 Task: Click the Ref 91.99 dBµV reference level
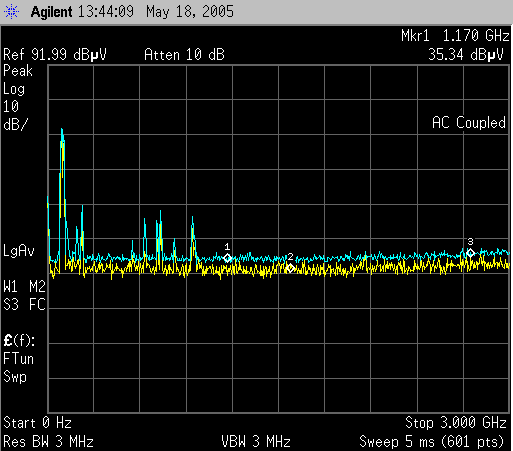coord(55,55)
